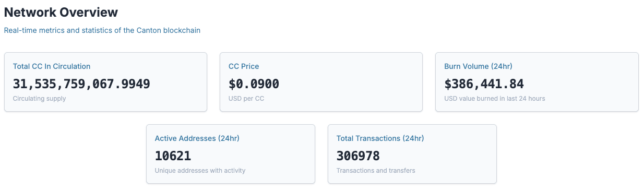The height and width of the screenshot is (190, 644).
Task: Select the 306978 transactions value
Action: click(x=358, y=156)
